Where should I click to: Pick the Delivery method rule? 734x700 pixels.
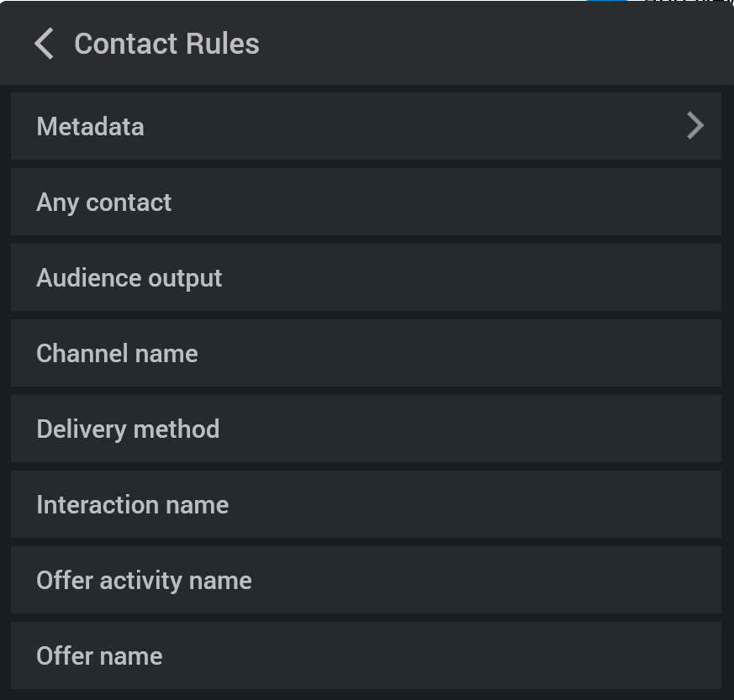366,429
